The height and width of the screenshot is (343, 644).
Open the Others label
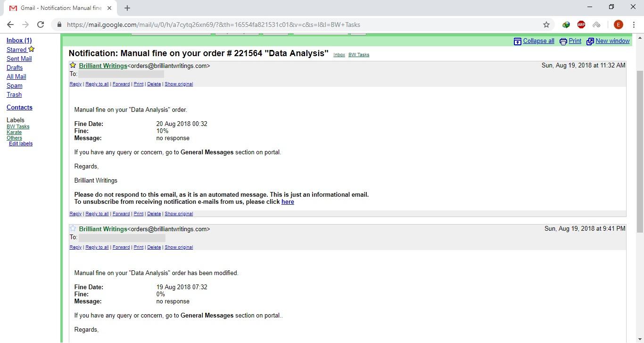click(x=14, y=138)
